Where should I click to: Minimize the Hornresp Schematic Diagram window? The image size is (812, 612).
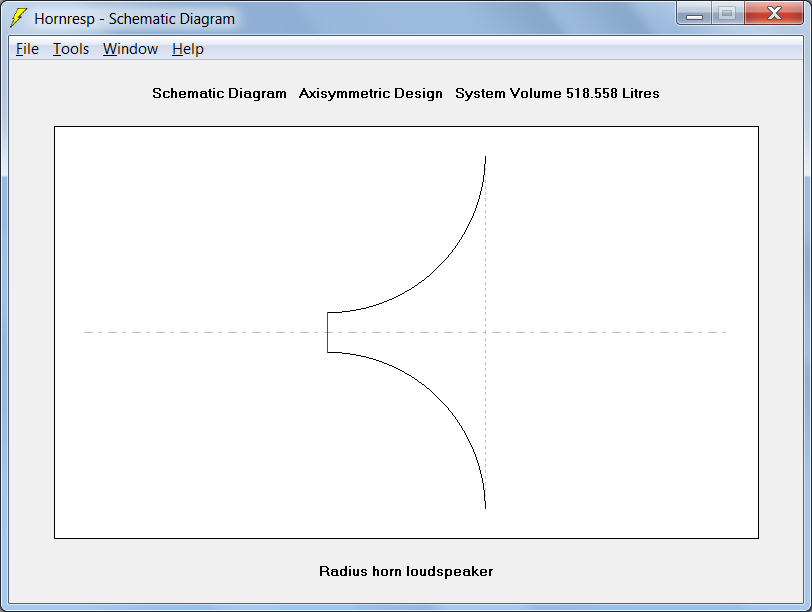click(694, 13)
